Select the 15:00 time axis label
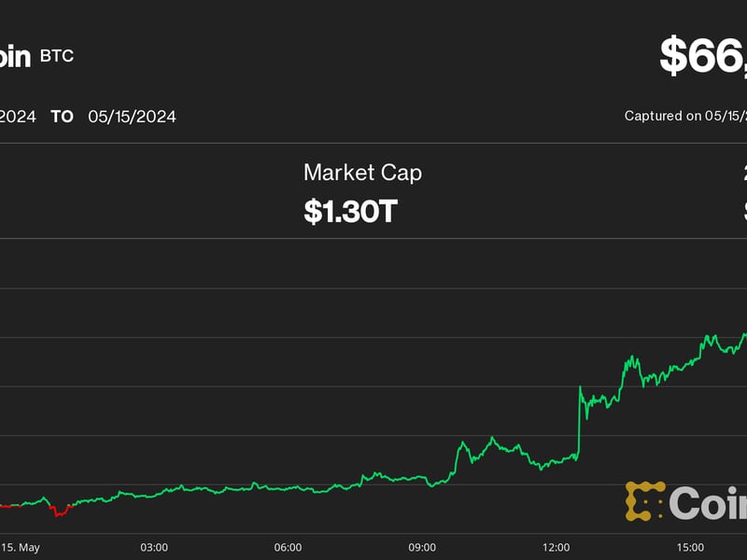 click(x=690, y=547)
